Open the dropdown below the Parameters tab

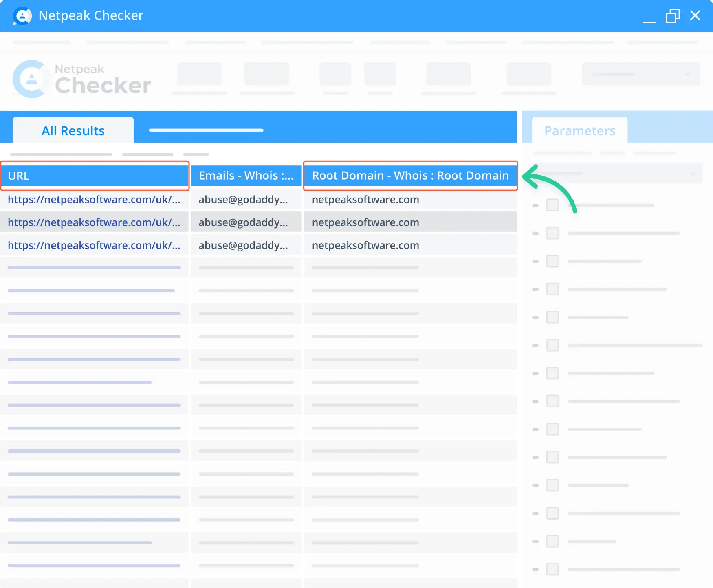pyautogui.click(x=617, y=173)
